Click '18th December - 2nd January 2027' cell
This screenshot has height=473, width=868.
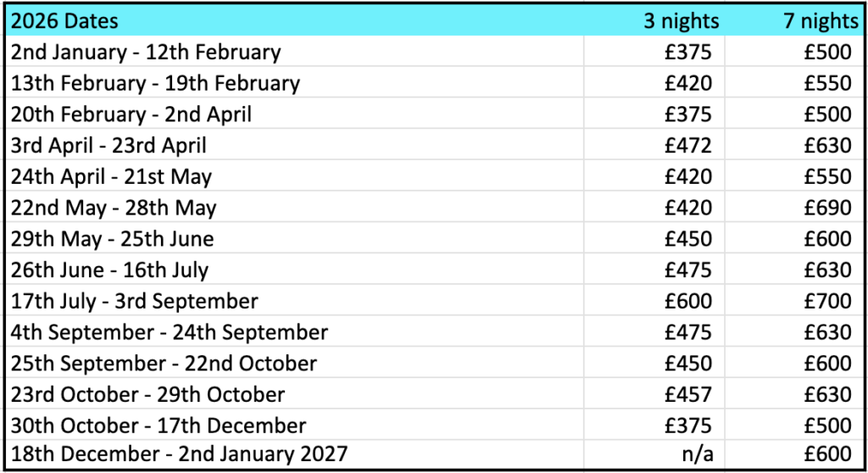tap(179, 456)
